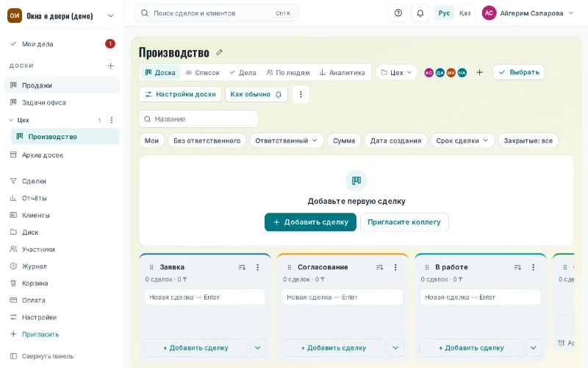
Task: Toggle the Дата создания filter
Action: point(395,141)
